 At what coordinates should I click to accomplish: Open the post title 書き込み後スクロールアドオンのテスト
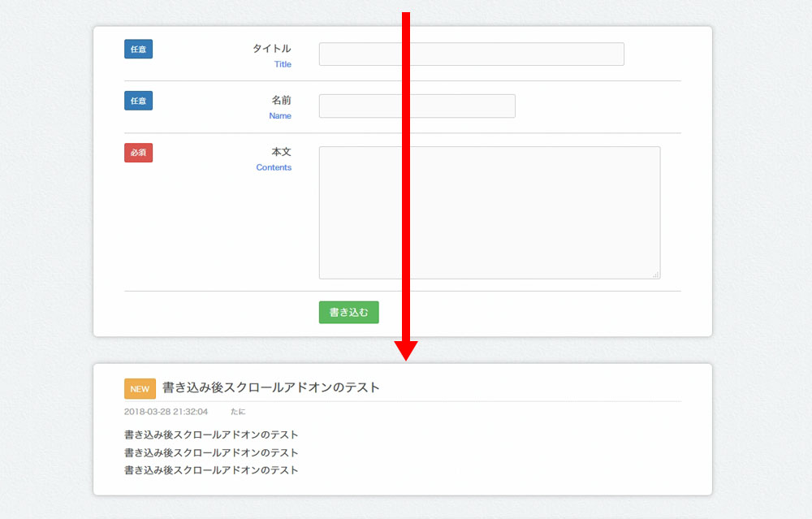point(271,387)
